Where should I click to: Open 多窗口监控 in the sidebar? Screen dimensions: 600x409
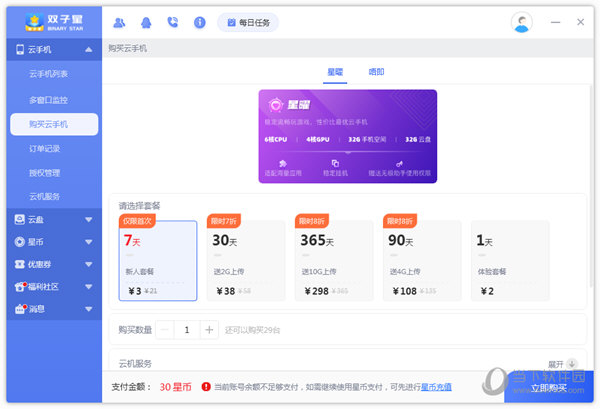point(49,100)
